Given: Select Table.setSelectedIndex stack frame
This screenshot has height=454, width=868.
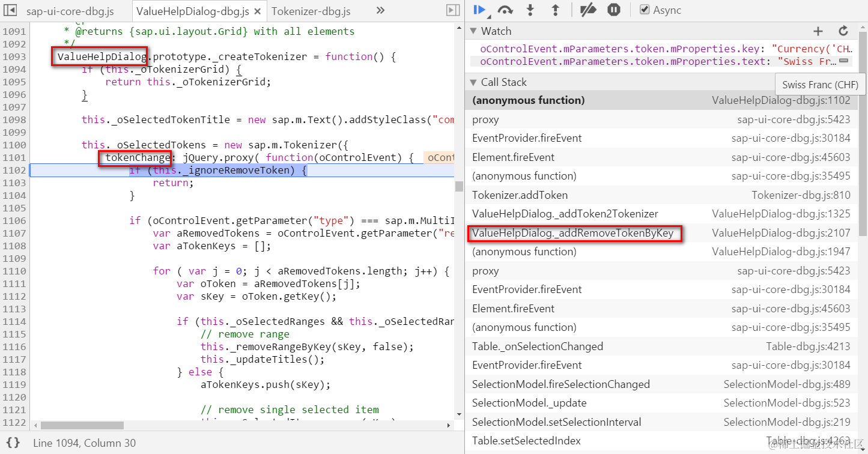Looking at the screenshot, I should (661, 441).
